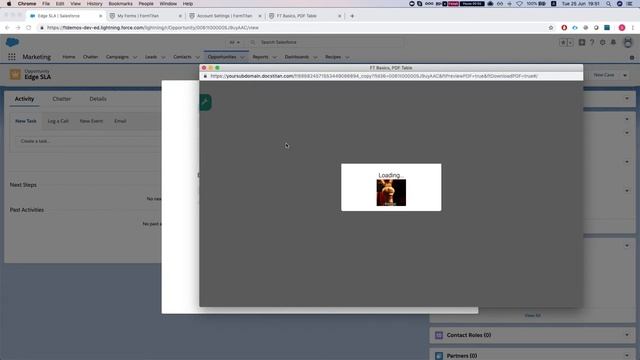
Task: Select the New Event tab
Action: (91, 121)
